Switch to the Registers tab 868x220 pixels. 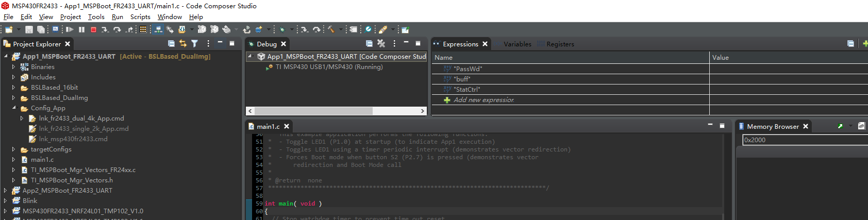coord(560,44)
